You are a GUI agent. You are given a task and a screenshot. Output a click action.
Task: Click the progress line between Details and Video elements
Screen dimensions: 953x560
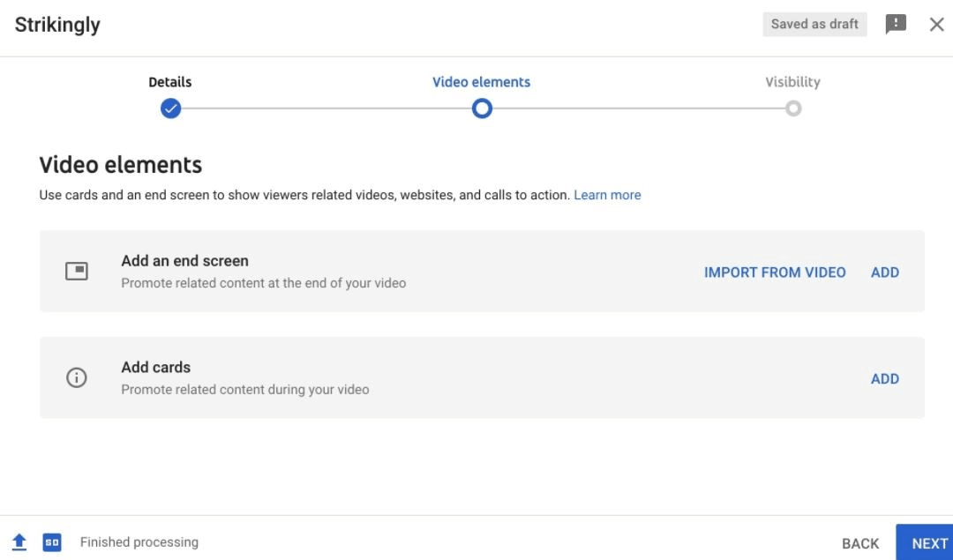pos(326,108)
